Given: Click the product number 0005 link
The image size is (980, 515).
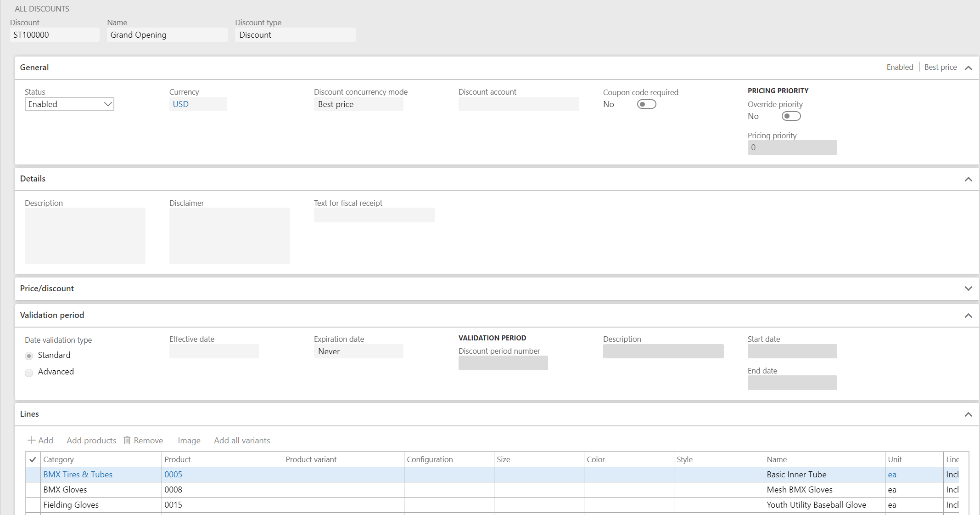Looking at the screenshot, I should click(173, 474).
